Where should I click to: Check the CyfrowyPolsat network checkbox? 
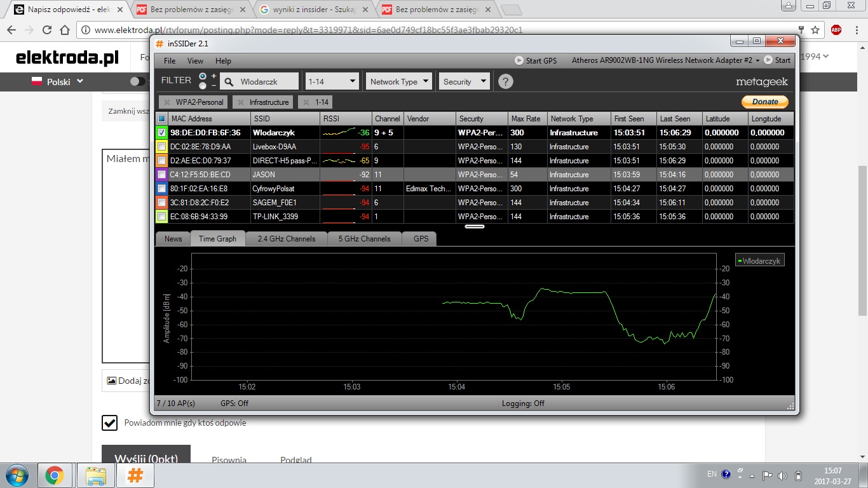click(161, 189)
